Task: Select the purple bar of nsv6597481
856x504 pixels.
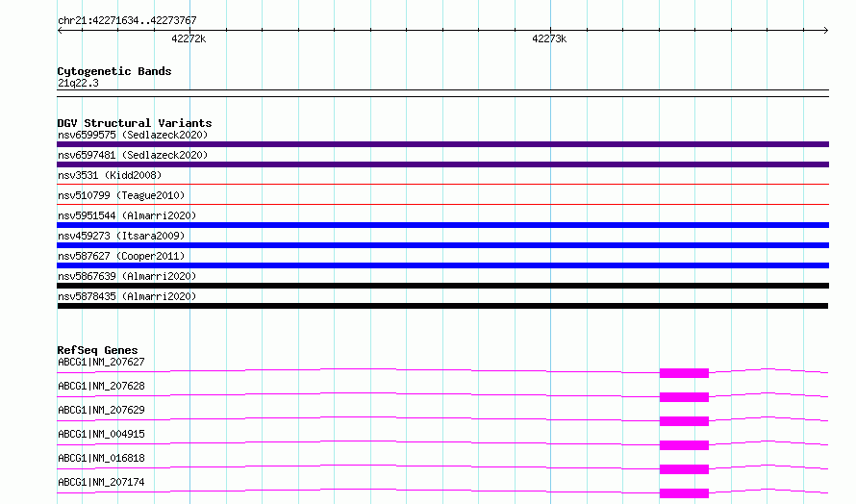Action: 442,164
